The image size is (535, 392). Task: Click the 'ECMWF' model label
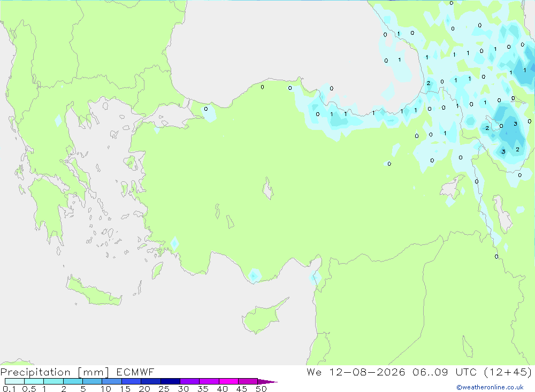pos(135,372)
